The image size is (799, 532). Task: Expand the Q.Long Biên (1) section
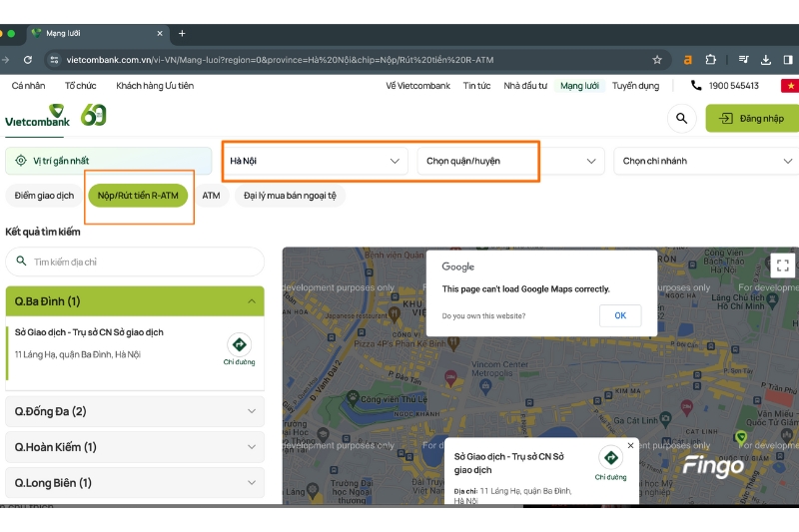tap(135, 483)
